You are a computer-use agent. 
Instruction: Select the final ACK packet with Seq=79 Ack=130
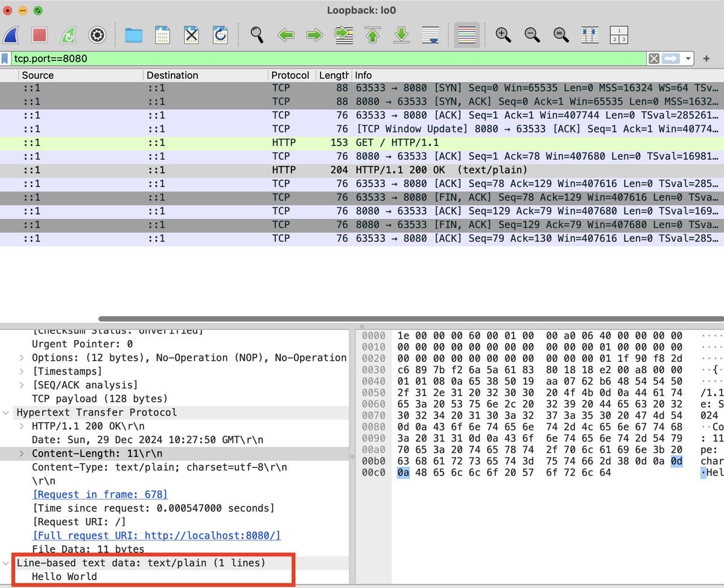pyautogui.click(x=362, y=239)
